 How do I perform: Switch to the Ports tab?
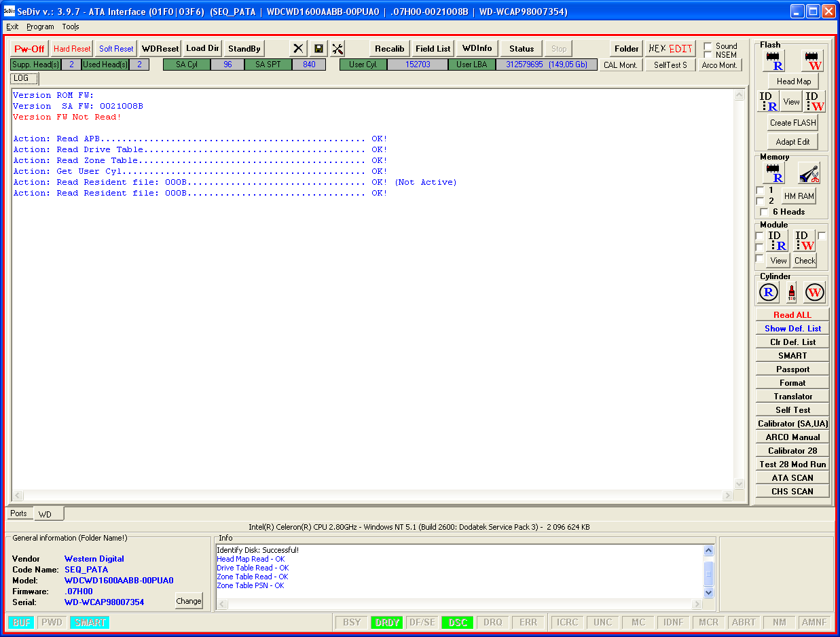point(18,513)
